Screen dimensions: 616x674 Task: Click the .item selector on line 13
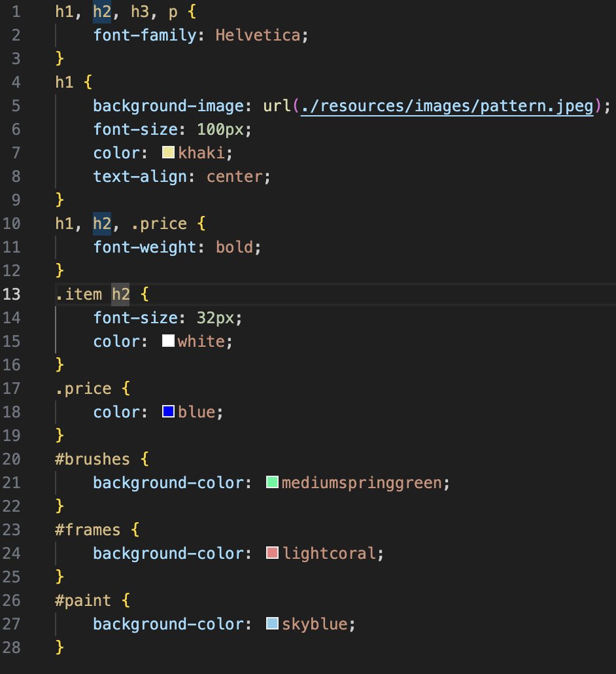point(78,294)
